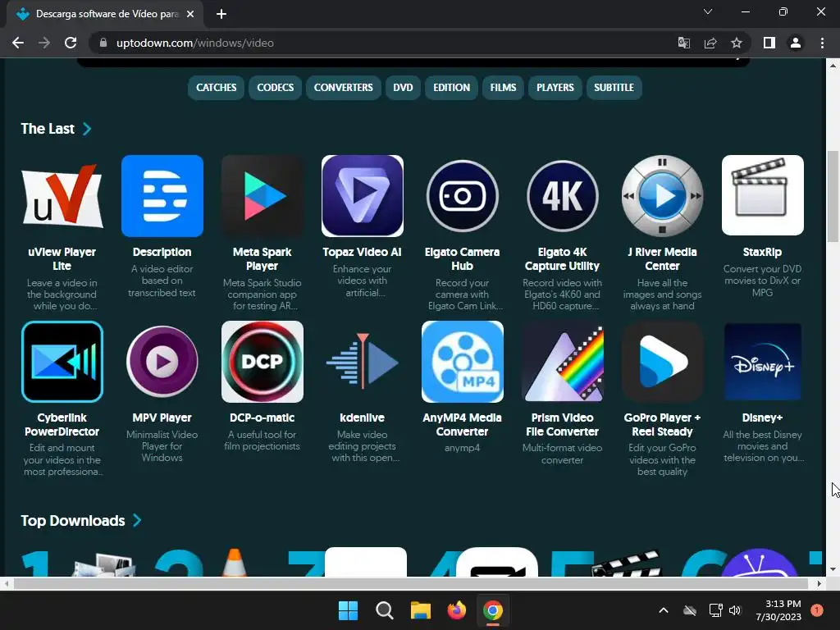Click the MPV Player title link

(162, 418)
